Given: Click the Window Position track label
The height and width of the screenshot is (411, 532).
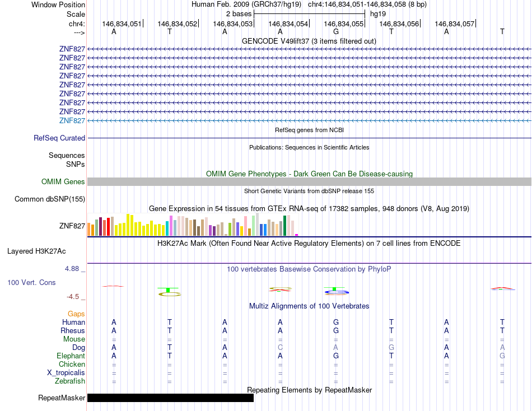Looking at the screenshot, I should 58,4.
